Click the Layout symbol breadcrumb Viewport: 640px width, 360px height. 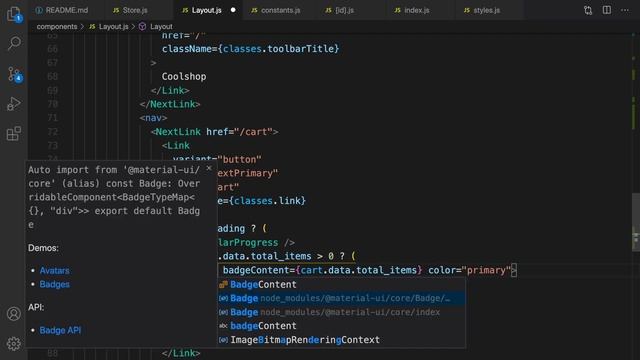click(x=156, y=27)
